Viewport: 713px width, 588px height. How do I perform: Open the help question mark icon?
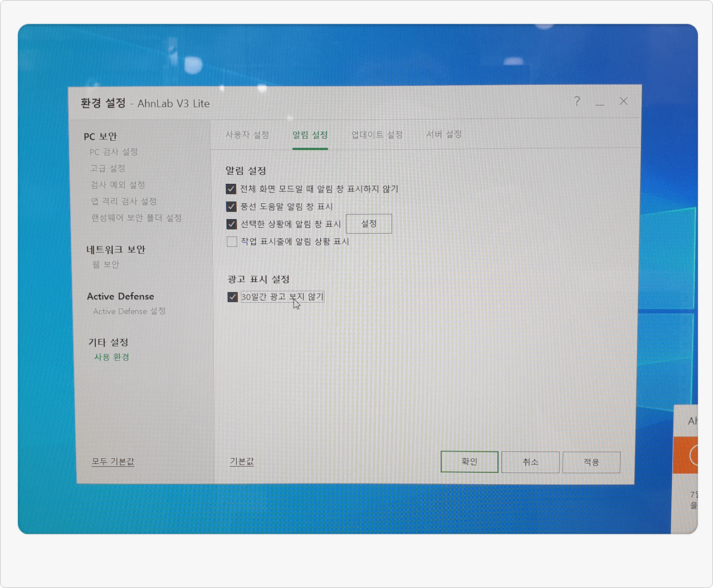point(577,101)
